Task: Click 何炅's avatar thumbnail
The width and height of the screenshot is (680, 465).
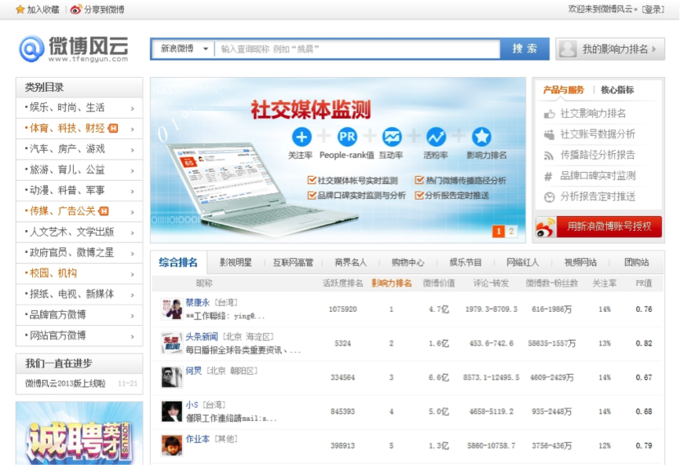Action: point(172,377)
